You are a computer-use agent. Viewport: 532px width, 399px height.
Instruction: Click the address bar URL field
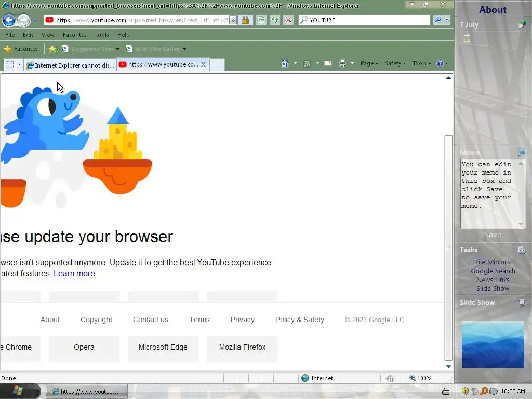(x=137, y=20)
